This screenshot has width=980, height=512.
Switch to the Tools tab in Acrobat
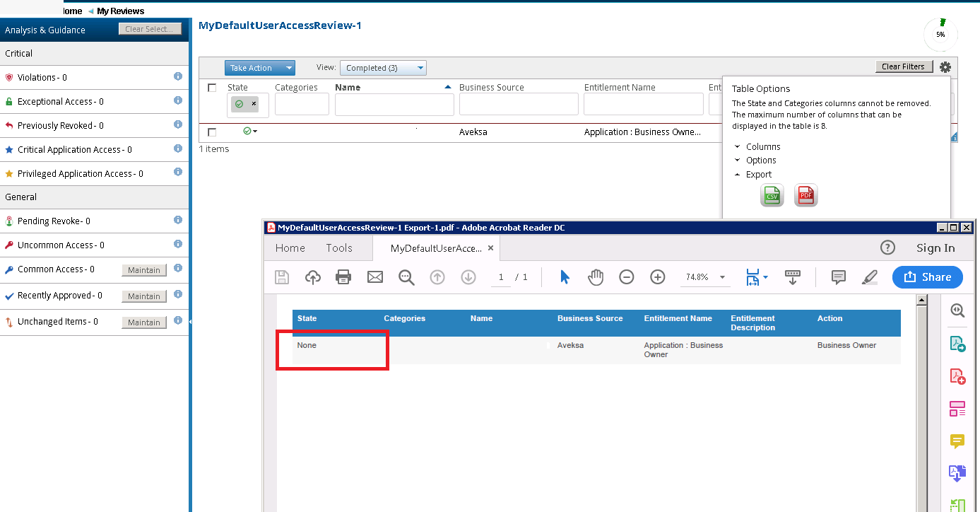(x=339, y=248)
